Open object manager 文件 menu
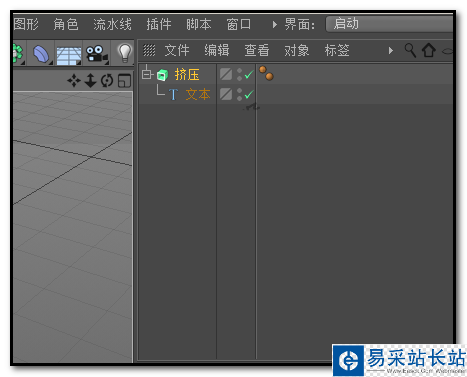The image size is (467, 377). pos(177,51)
